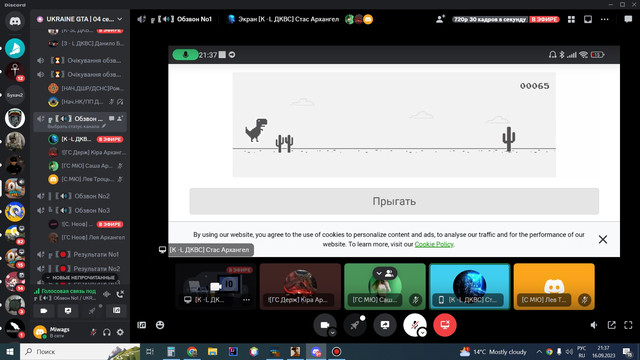Open weather widget 14°C Mostly cloudy
Image resolution: width=640 pixels, height=360 pixels.
pos(493,351)
